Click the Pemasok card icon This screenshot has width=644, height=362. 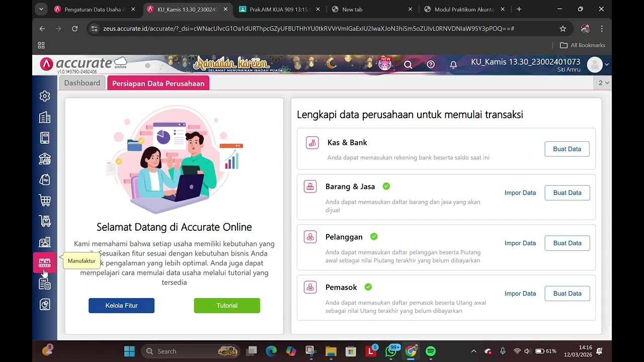(x=310, y=287)
